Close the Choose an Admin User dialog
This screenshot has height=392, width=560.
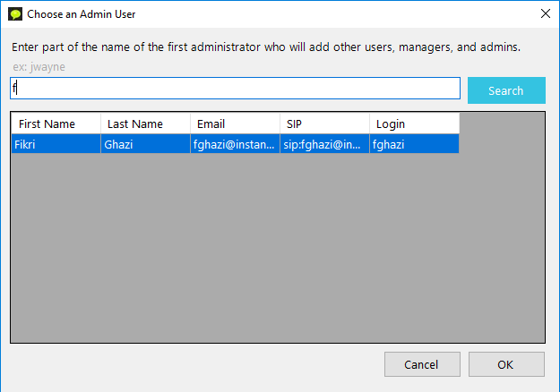pos(546,14)
